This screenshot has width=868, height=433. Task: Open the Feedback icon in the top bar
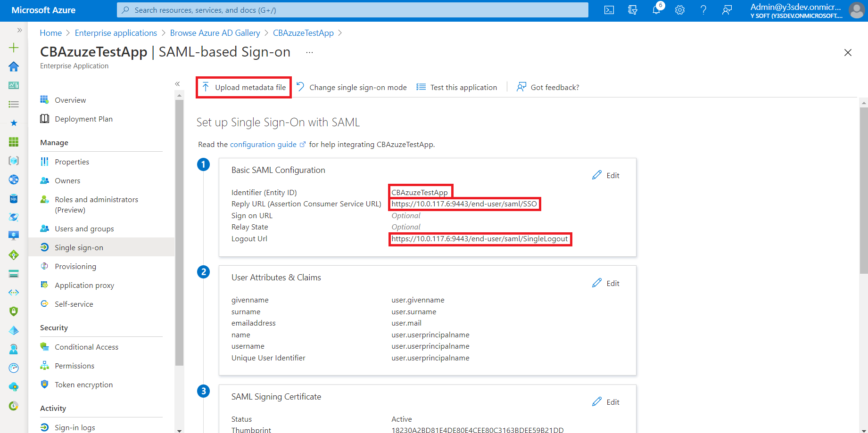[727, 9]
